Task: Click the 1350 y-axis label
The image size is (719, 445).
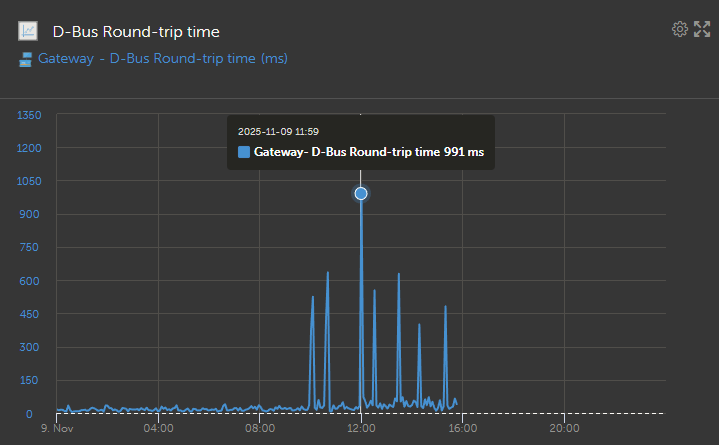Action: (x=30, y=115)
